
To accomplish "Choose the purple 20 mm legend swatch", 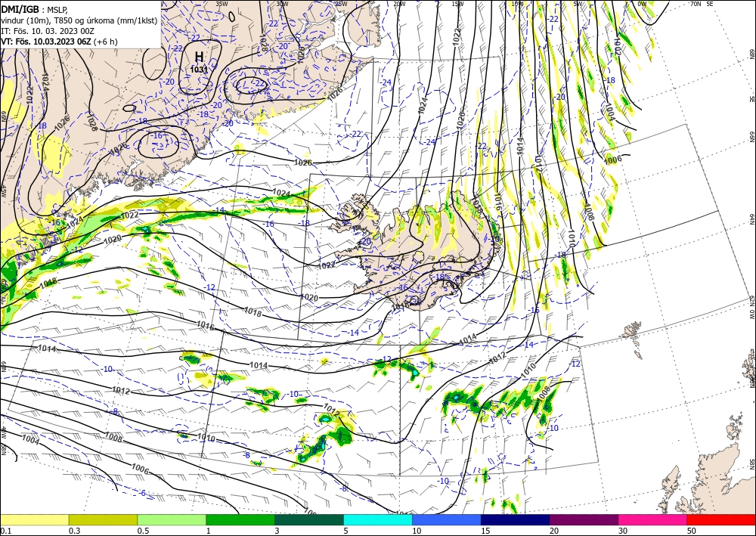I will tap(584, 519).
